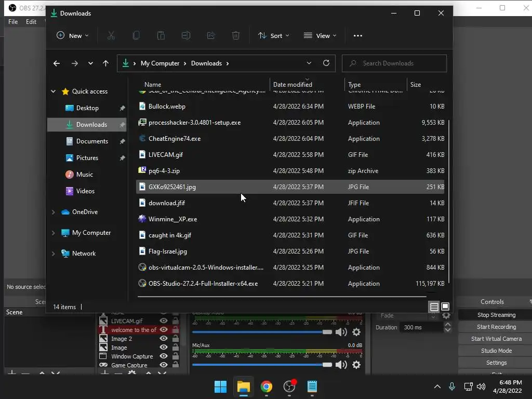532x399 pixels.
Task: Show hidden system tray icons chevron
Action: [x=437, y=387]
